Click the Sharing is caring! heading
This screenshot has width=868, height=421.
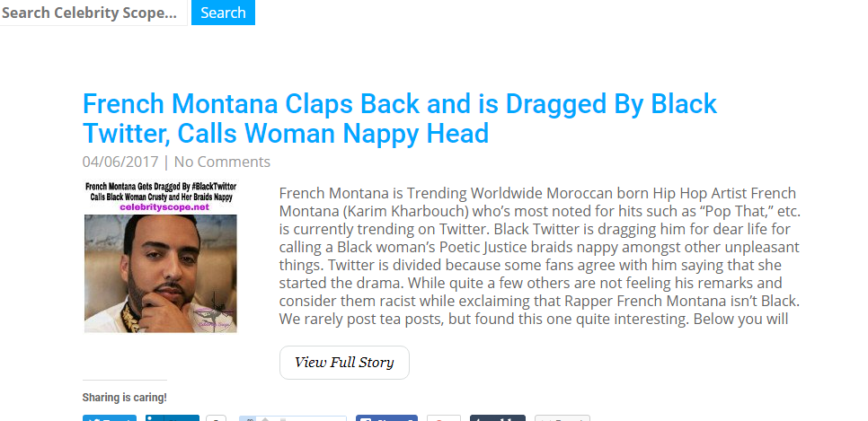(x=125, y=398)
